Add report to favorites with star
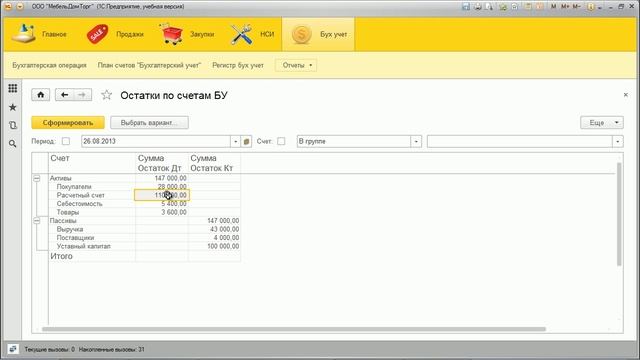This screenshot has width=640, height=360. pyautogui.click(x=107, y=95)
